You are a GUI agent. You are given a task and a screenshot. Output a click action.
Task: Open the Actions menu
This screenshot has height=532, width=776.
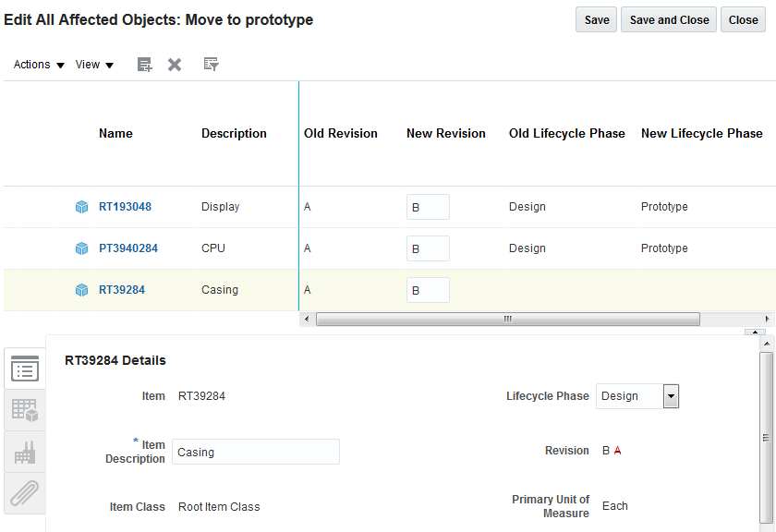click(39, 65)
